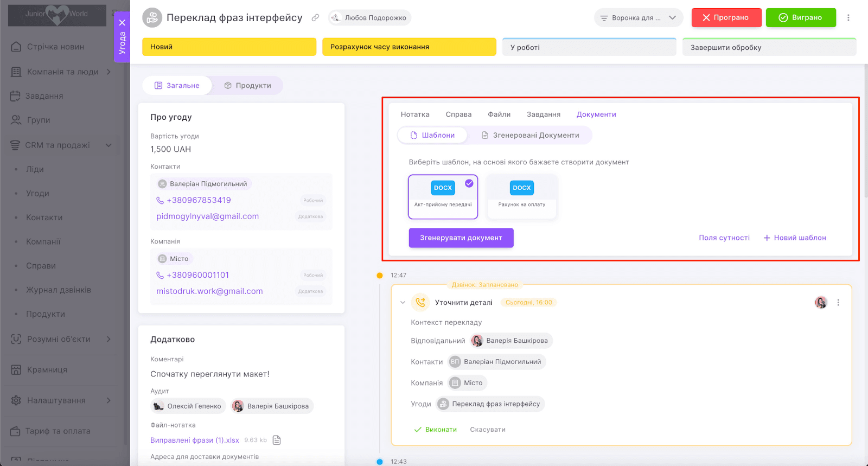Click the phone icon next to +380967853419
Image resolution: width=868 pixels, height=466 pixels.
160,201
